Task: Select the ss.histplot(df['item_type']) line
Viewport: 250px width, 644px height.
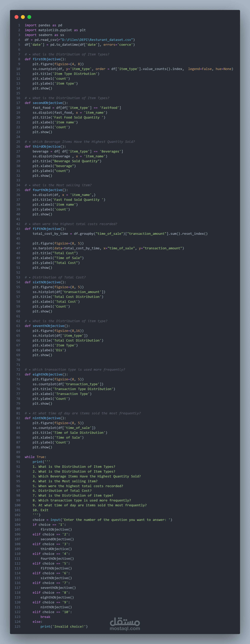Action: click(60, 336)
